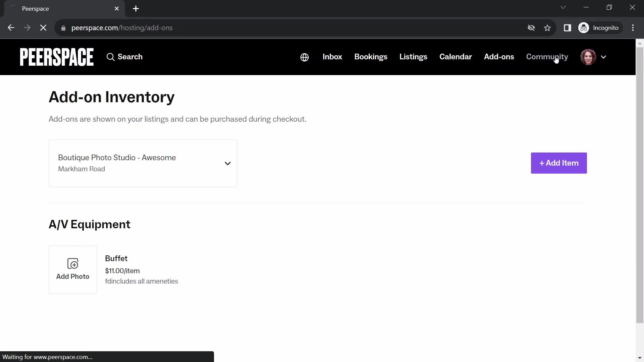Image resolution: width=644 pixels, height=362 pixels.
Task: Navigate to Bookings page
Action: pyautogui.click(x=371, y=57)
